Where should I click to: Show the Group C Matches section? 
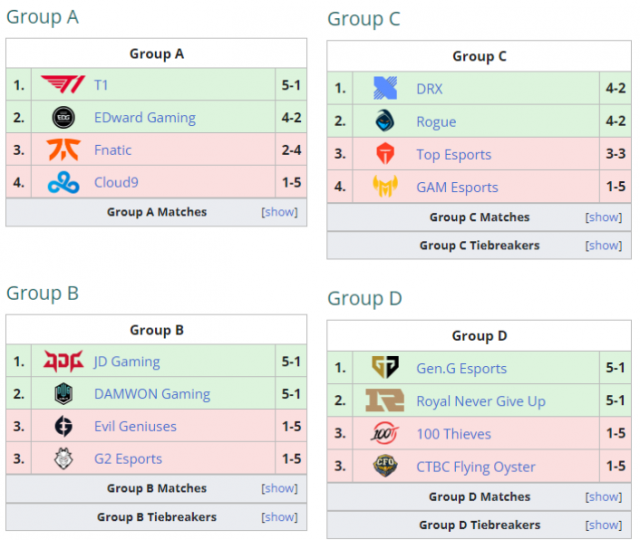(x=603, y=217)
